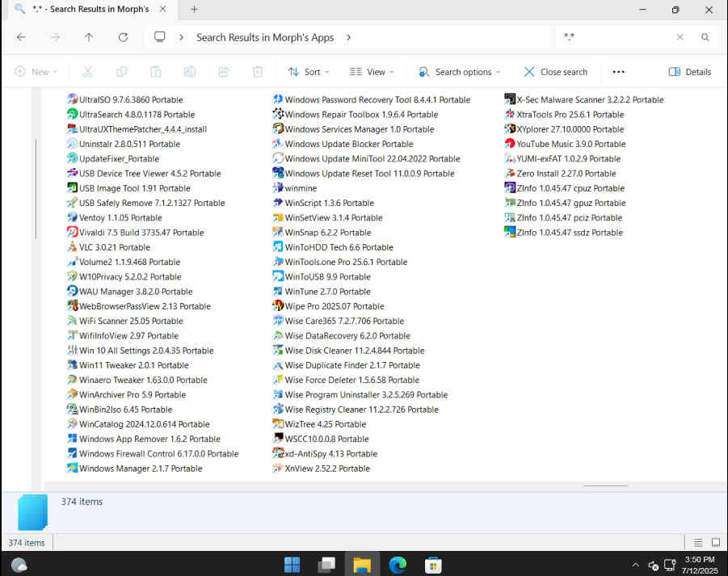Expand chevron after Search Results breadcrumb
Image resolution: width=728 pixels, height=576 pixels.
[x=349, y=37]
